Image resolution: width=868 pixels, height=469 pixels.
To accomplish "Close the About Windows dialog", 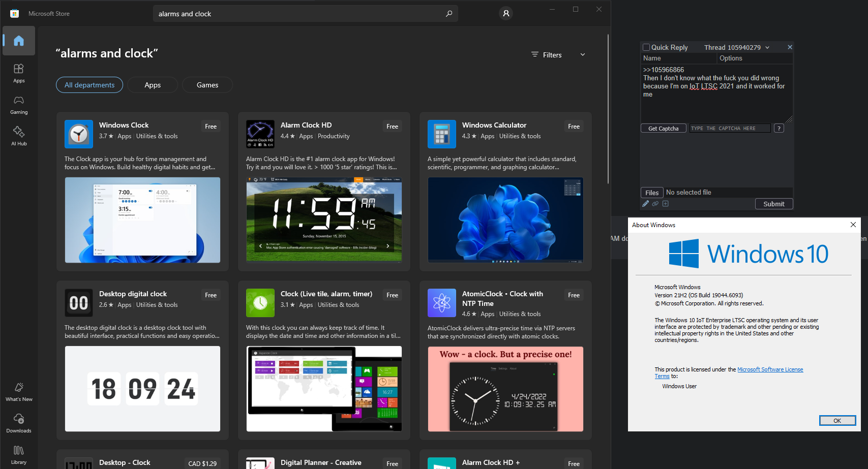I will (x=853, y=225).
